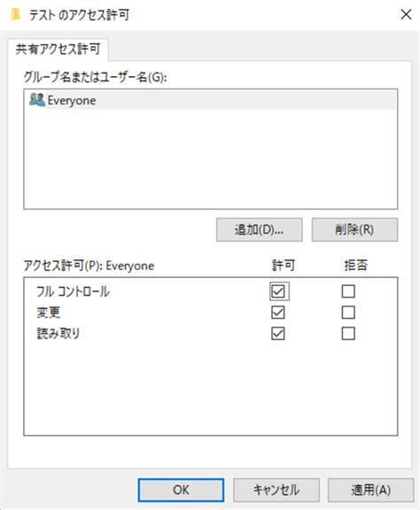The image size is (420, 510).
Task: Uncheck the フル コントロール 許可 checkbox
Action: point(278,291)
